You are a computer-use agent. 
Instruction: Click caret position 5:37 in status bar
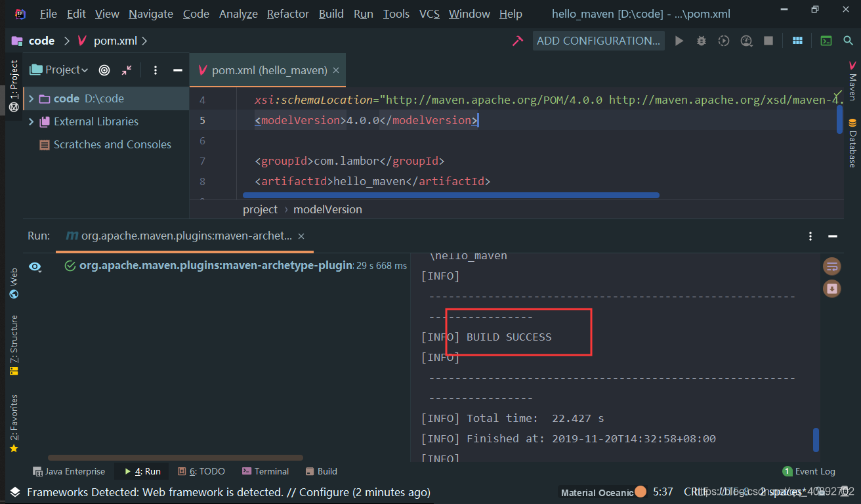[x=663, y=492]
